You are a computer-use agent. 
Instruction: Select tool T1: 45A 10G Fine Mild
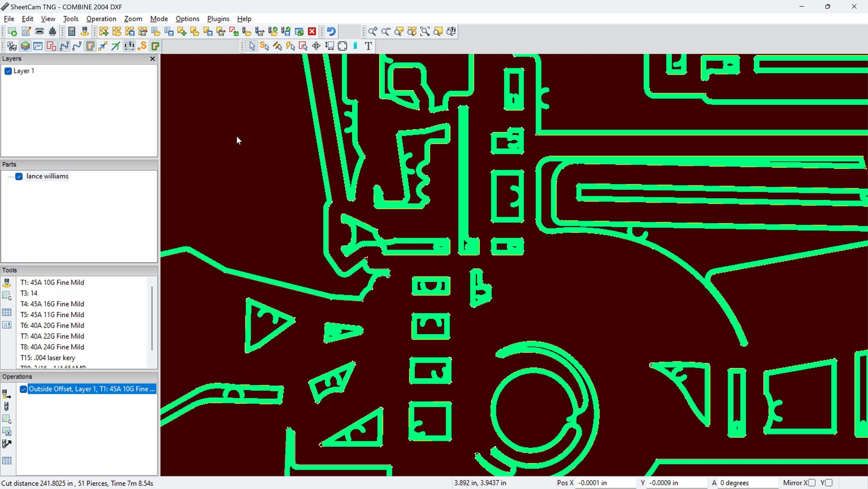point(52,283)
